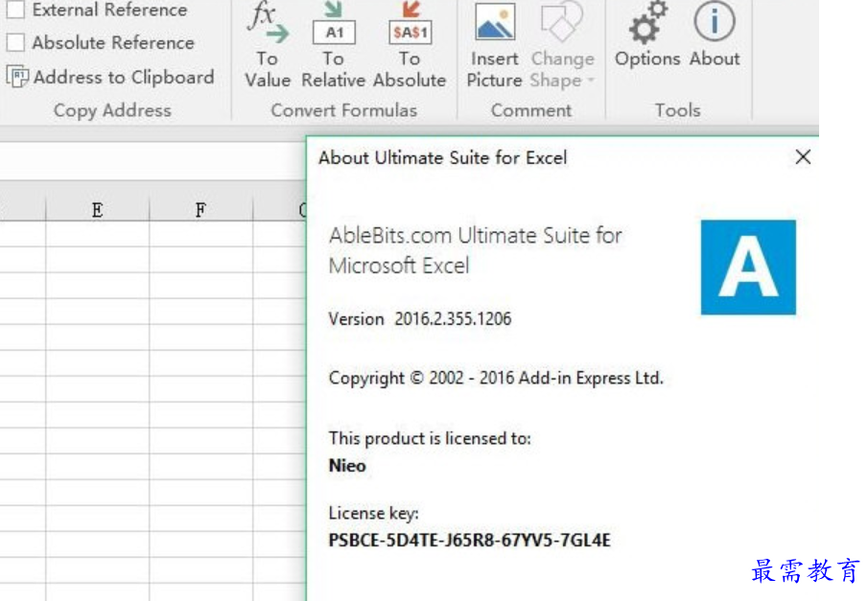Close the About Ultimate Suite dialog
The width and height of the screenshot is (868, 601).
(803, 157)
